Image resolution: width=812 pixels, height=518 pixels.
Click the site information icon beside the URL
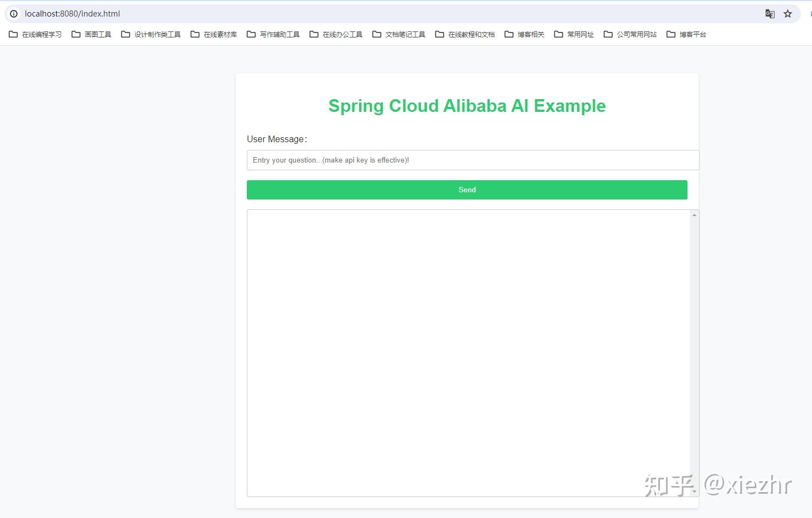[13, 13]
